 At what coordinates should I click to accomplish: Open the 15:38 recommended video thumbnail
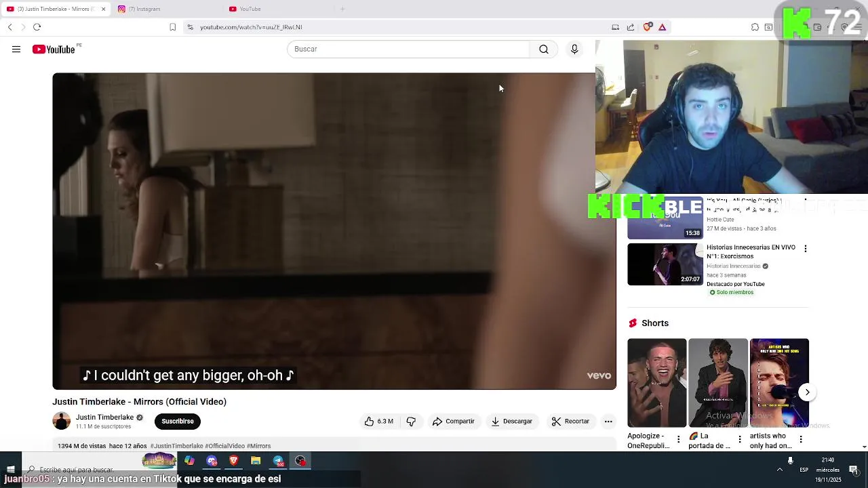click(665, 218)
